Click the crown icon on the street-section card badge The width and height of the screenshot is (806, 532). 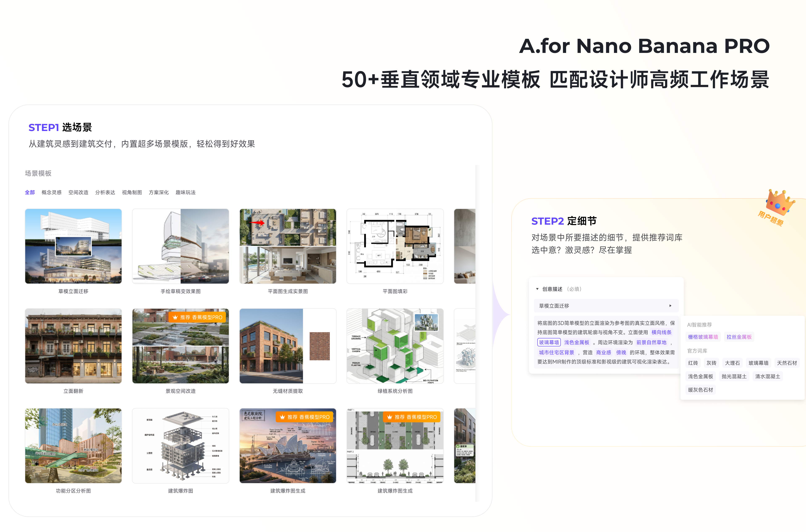(x=389, y=417)
